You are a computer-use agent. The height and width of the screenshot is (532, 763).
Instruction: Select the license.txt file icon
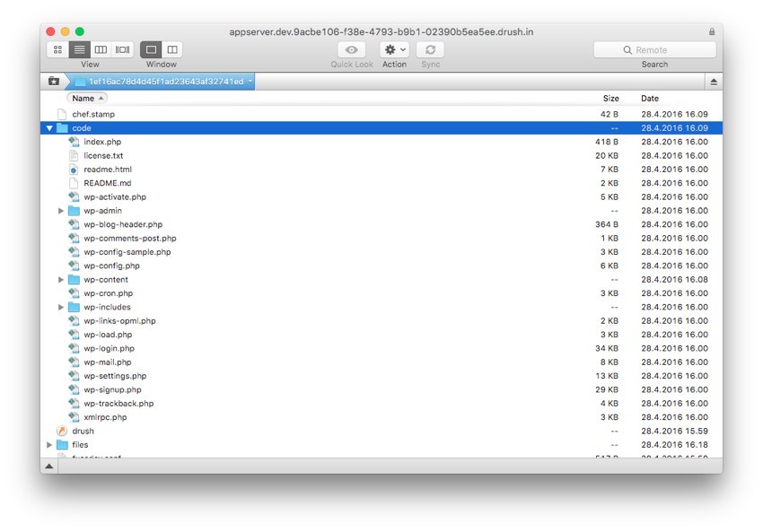pyautogui.click(x=74, y=155)
